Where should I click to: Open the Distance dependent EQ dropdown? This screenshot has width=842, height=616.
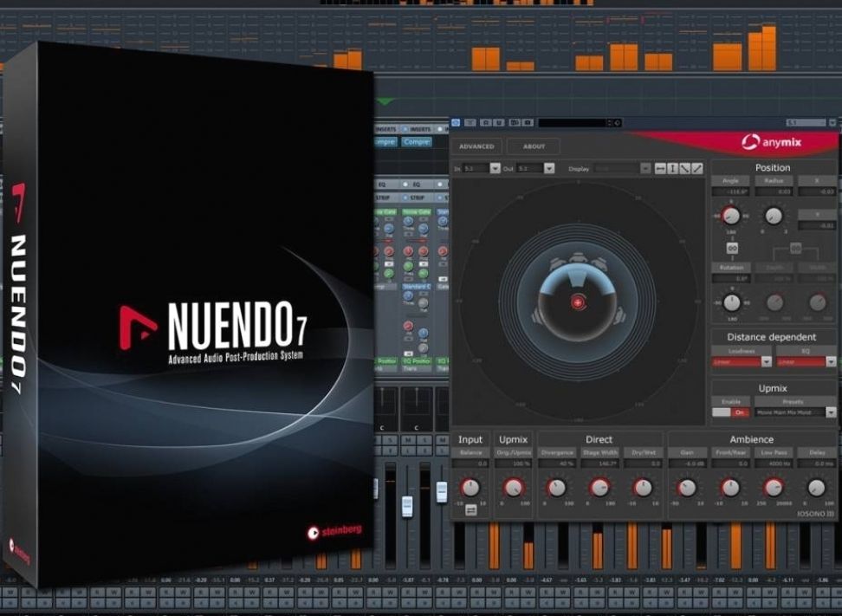(806, 362)
